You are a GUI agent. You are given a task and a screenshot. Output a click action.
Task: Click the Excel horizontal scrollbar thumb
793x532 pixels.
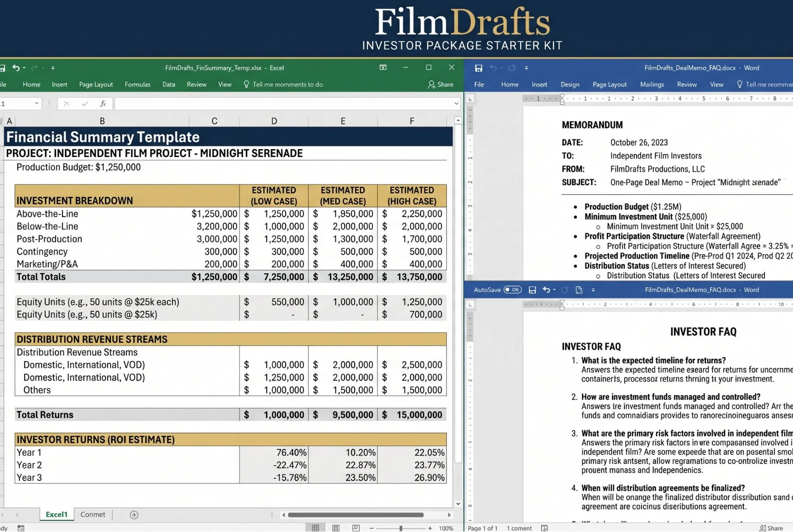coord(356,515)
